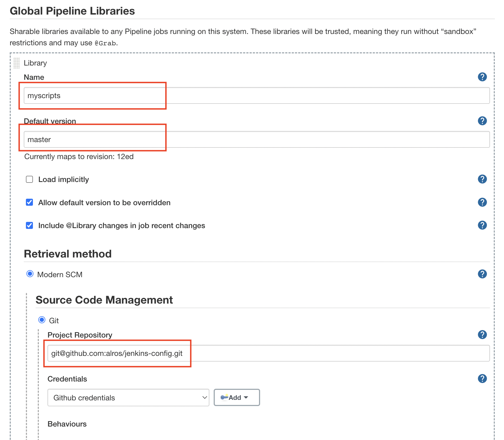Select the Modern SCM radio button
The width and height of the screenshot is (504, 440).
30,274
